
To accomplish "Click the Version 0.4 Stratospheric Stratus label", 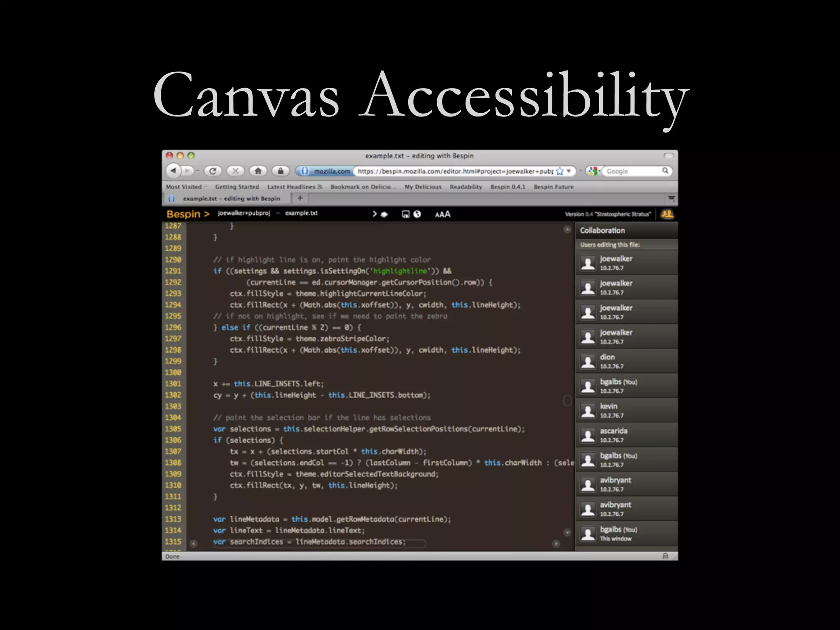I will click(x=607, y=214).
